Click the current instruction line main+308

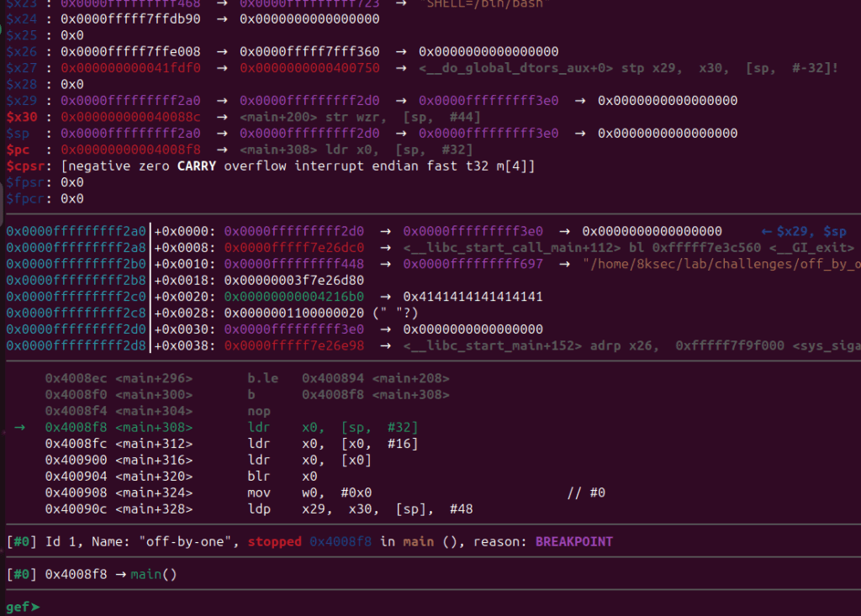pos(231,427)
